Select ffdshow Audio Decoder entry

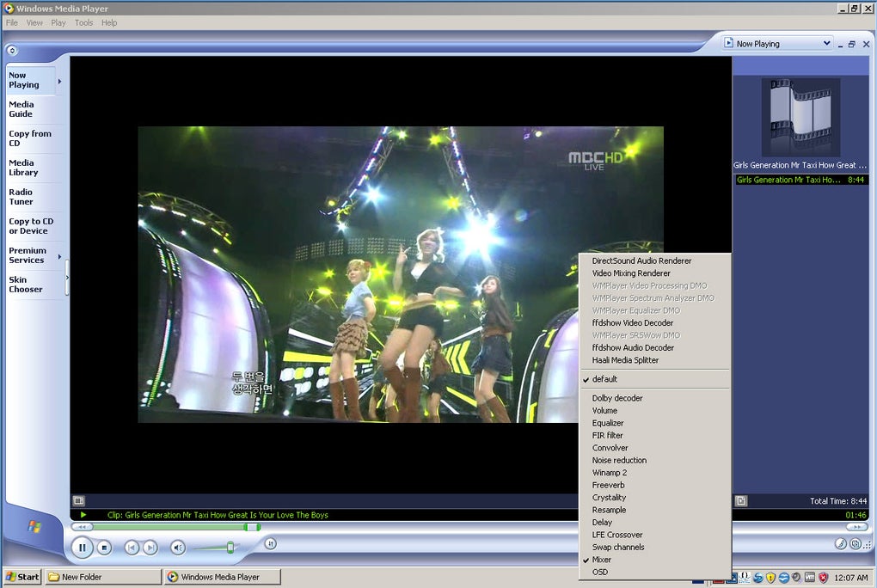(x=655, y=347)
